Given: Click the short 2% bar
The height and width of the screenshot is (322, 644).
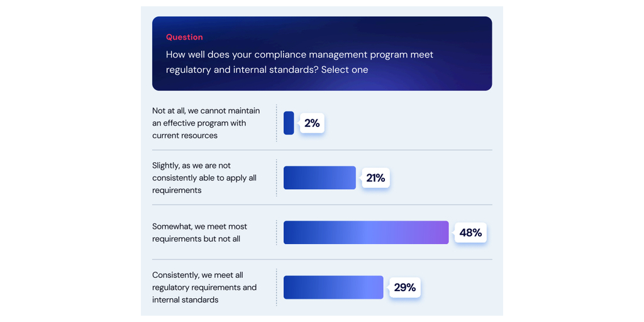Looking at the screenshot, I should (x=289, y=123).
